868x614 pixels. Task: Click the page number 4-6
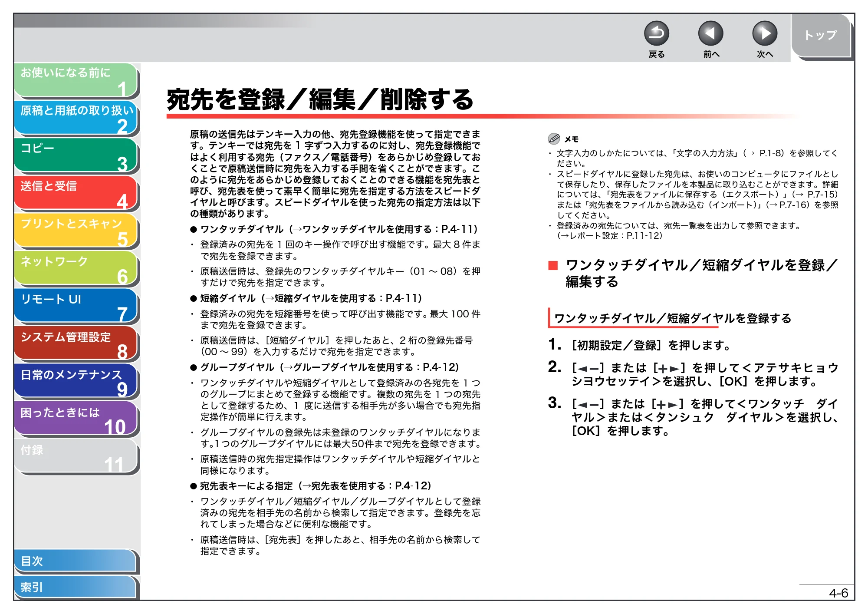click(838, 593)
